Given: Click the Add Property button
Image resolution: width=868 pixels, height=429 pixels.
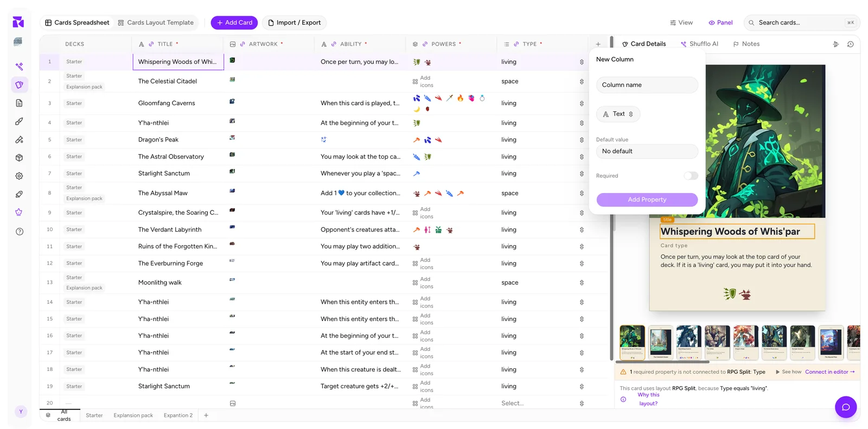Looking at the screenshot, I should coord(647,200).
